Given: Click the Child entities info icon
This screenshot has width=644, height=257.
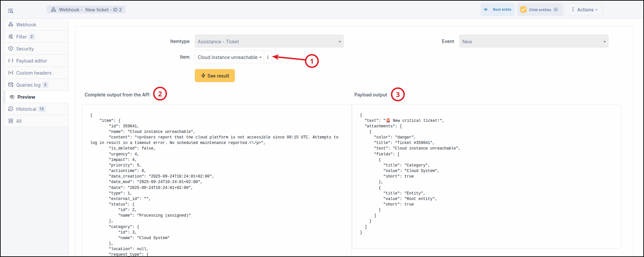Looking at the screenshot, I should coord(556,10).
